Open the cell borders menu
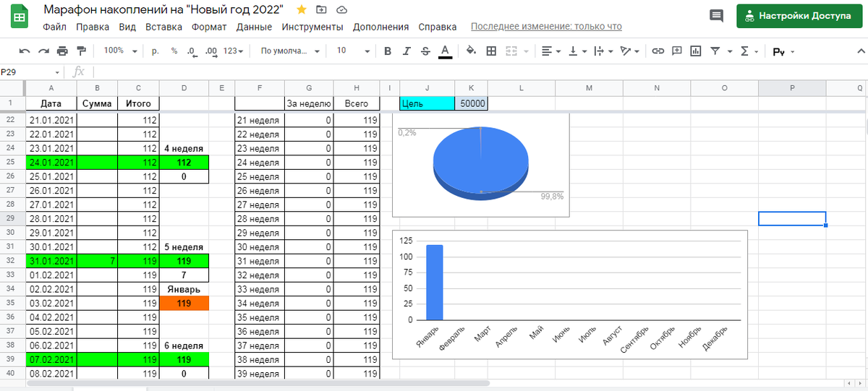This screenshot has height=391, width=868. tap(491, 51)
